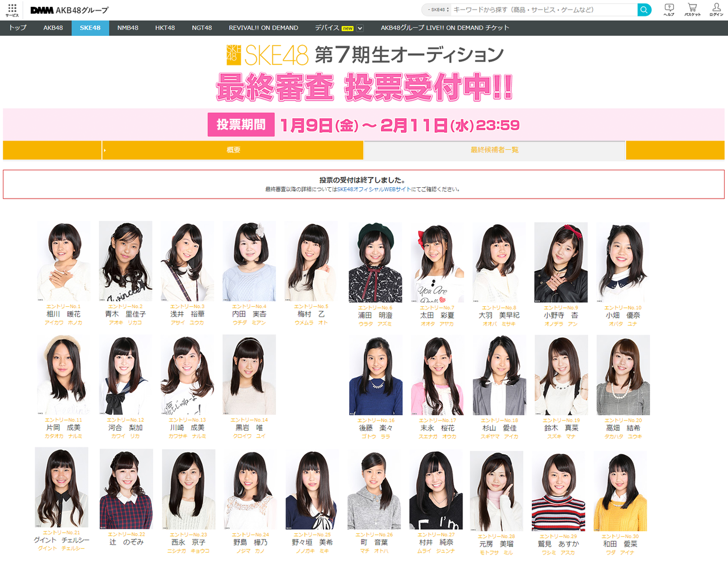Click the name 鈴木 真菜

pos(561,428)
